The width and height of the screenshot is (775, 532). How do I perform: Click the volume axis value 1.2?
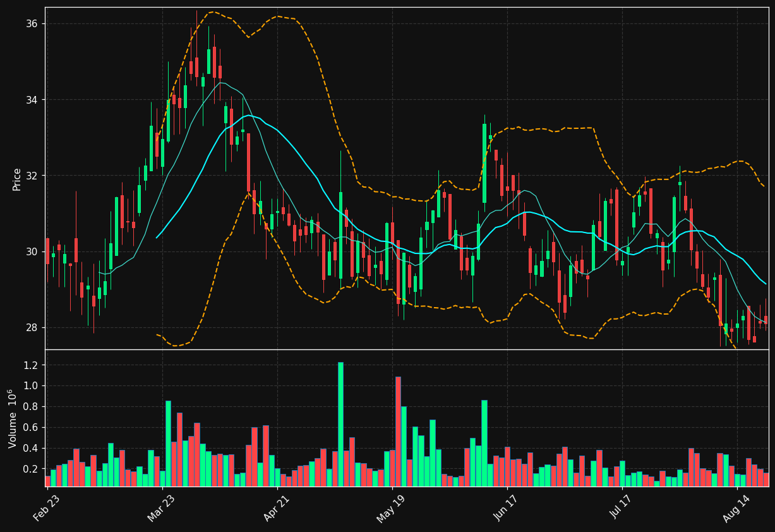pyautogui.click(x=31, y=365)
